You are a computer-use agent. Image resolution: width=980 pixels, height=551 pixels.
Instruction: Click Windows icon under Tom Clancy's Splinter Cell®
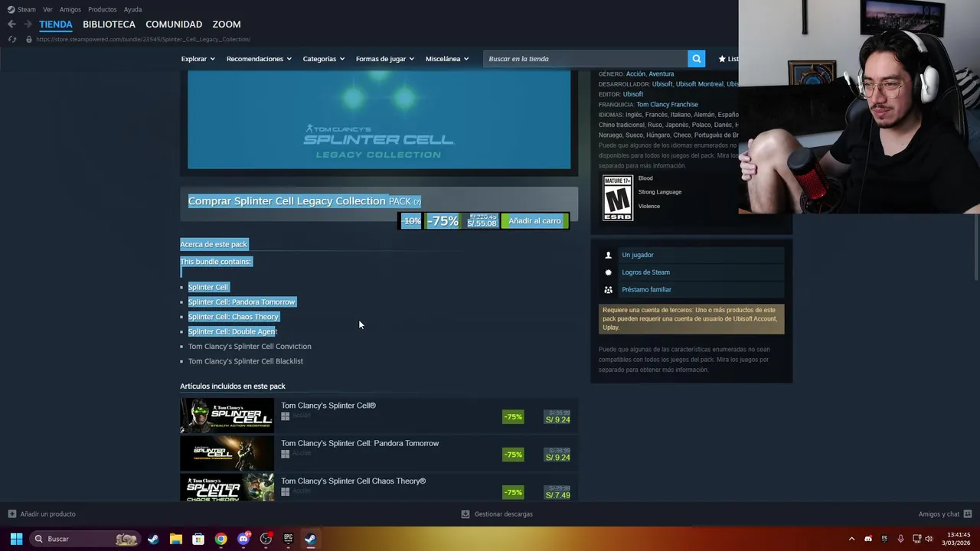tap(285, 416)
